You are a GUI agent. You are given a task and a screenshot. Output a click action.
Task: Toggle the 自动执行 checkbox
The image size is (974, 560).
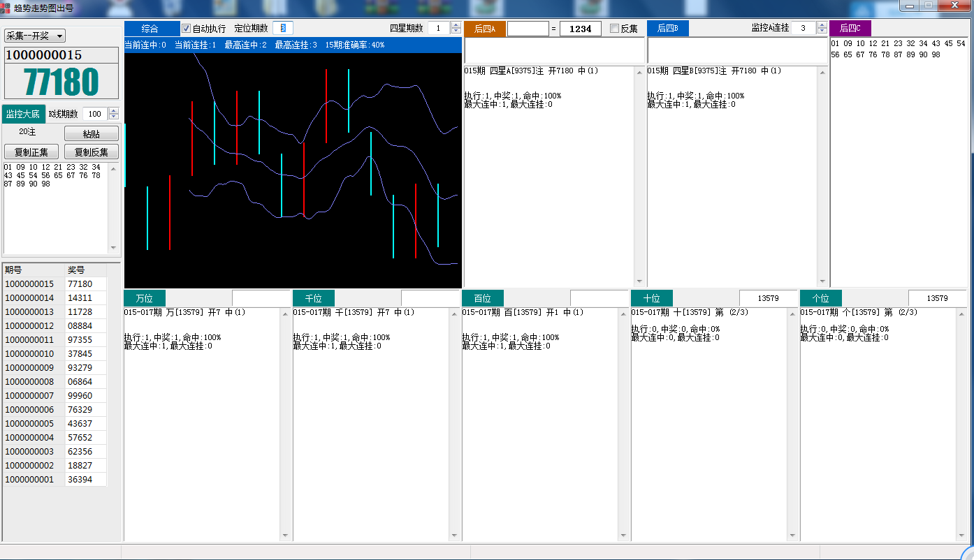[187, 29]
